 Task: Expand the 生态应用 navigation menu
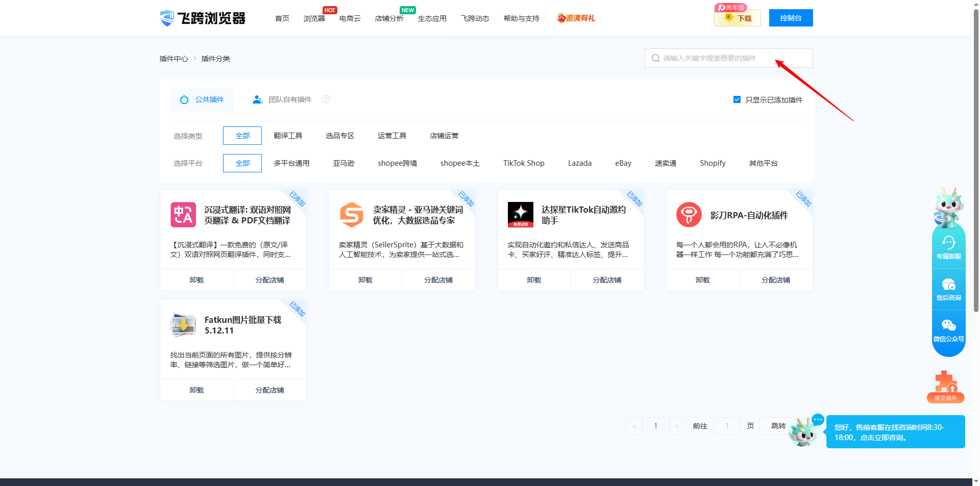(432, 18)
